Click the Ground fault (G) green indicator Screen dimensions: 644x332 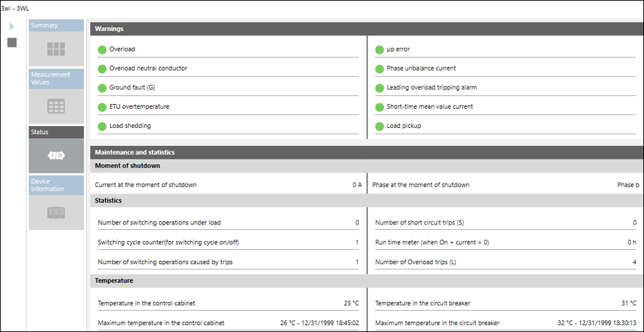[103, 88]
